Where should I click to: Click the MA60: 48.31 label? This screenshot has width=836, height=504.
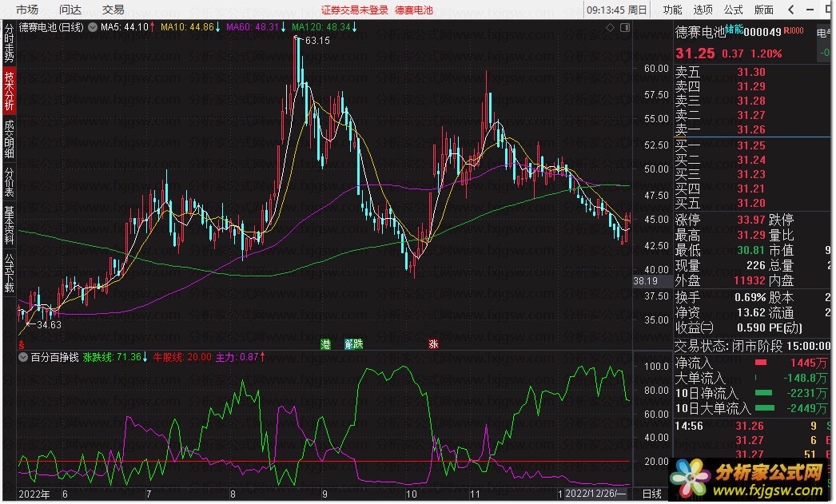[x=256, y=26]
